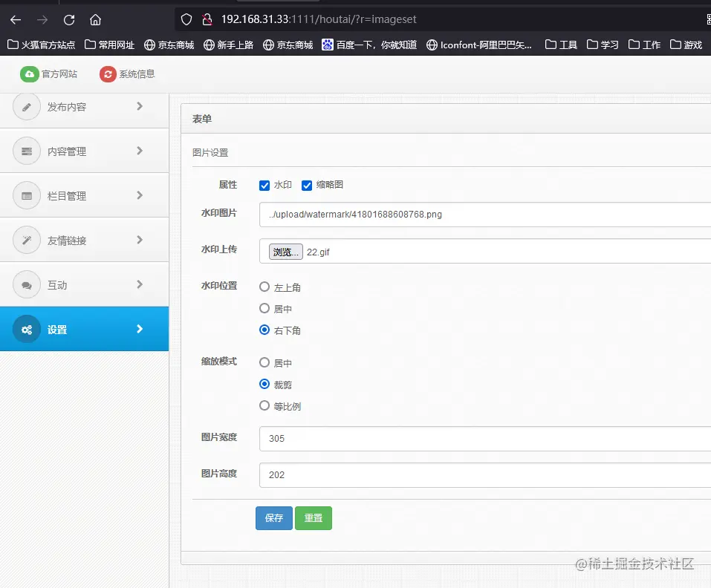Viewport: 711px width, 588px height.
Task: Open the 常用网址 bookmark folder
Action: [110, 45]
